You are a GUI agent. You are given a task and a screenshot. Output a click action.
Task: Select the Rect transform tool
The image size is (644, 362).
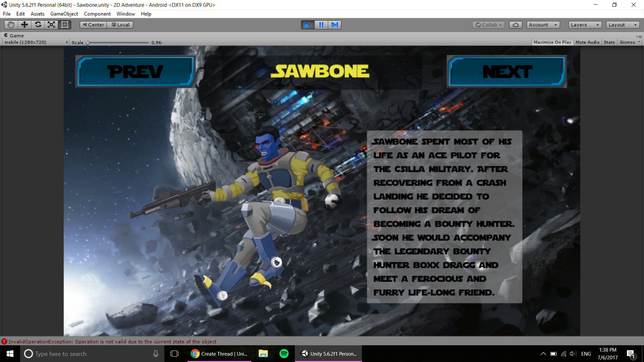(65, 25)
